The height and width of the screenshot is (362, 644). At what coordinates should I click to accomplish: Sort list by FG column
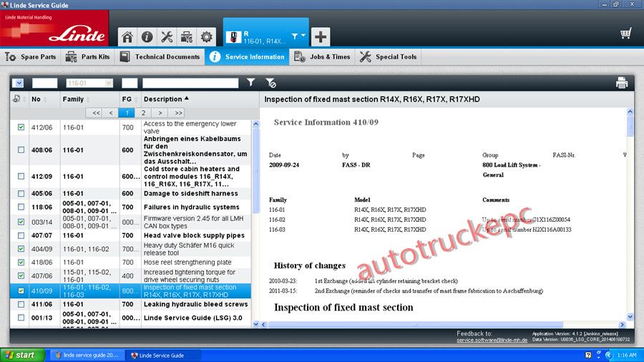(130, 99)
